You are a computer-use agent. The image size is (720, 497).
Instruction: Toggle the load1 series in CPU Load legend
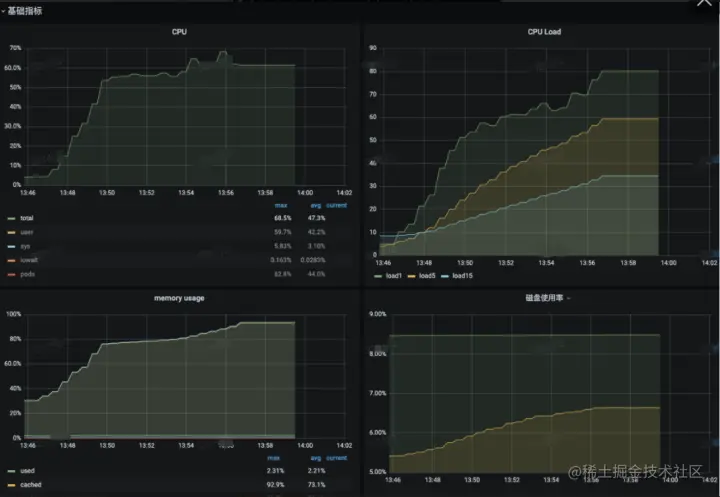(394, 276)
